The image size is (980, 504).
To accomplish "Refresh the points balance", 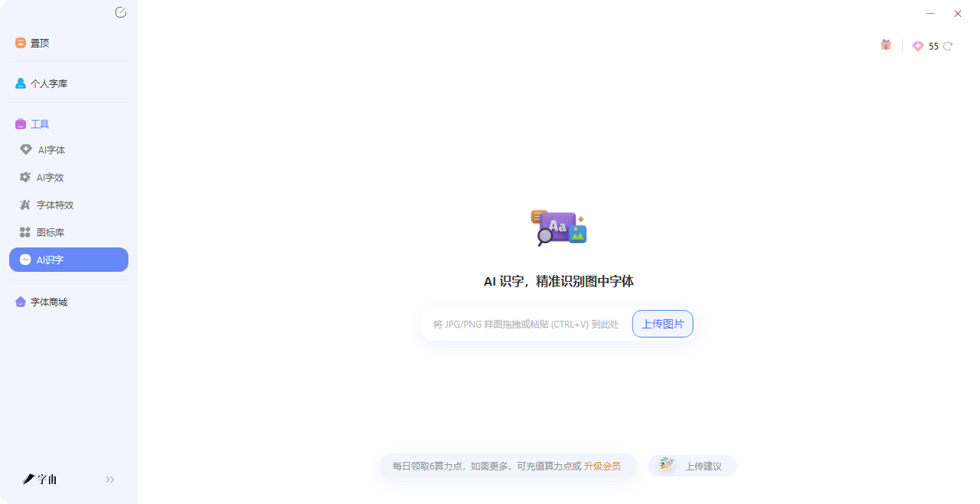I will [948, 46].
